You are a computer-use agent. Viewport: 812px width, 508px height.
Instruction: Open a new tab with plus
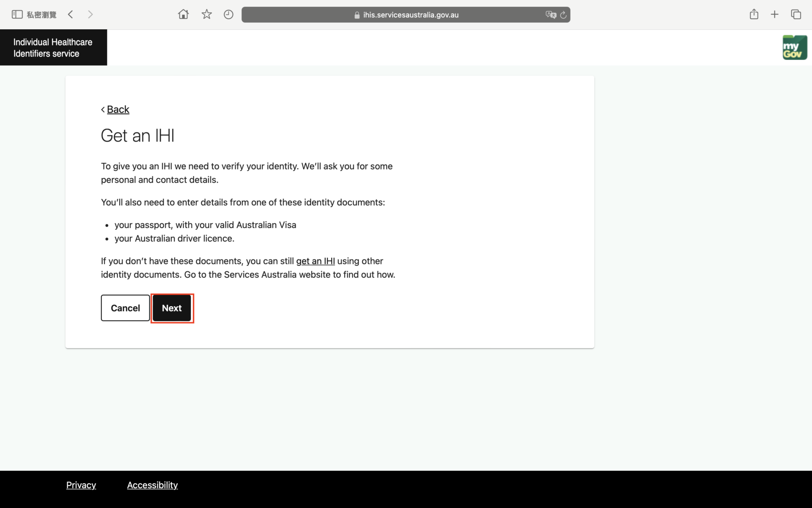(x=774, y=14)
